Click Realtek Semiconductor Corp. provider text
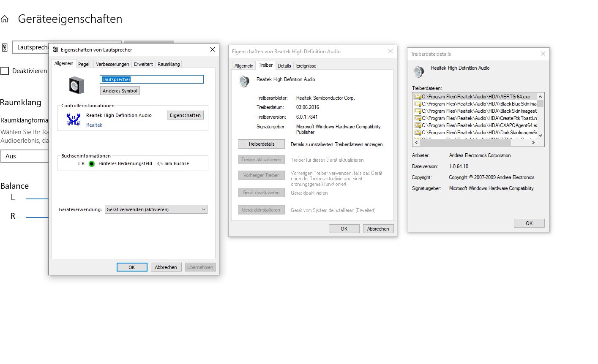Screen dimensions: 598x364 tap(325, 98)
